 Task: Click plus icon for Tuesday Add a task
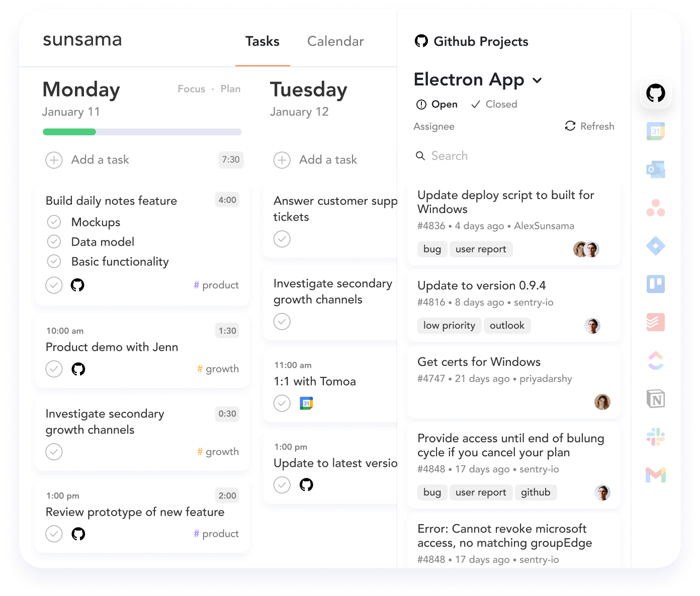coord(282,160)
